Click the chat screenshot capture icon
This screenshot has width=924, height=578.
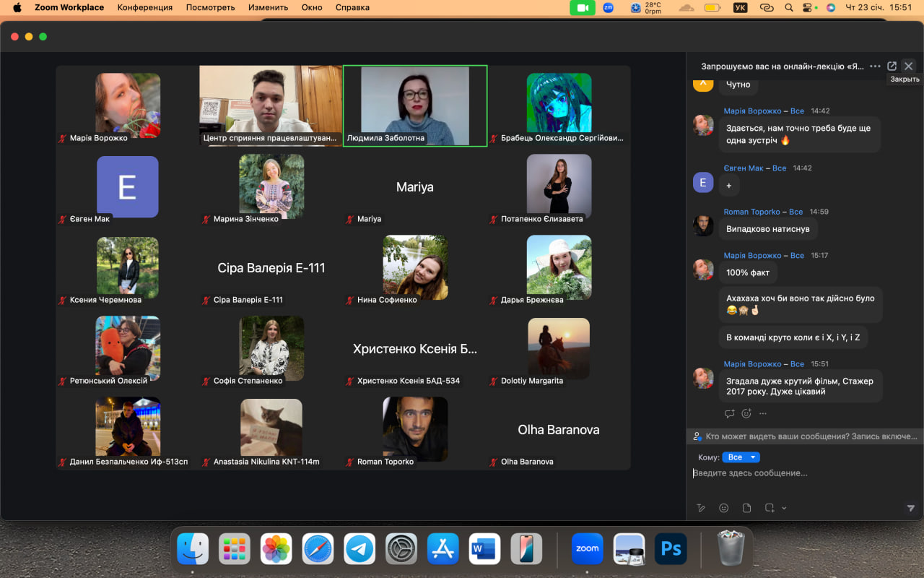[x=770, y=508]
